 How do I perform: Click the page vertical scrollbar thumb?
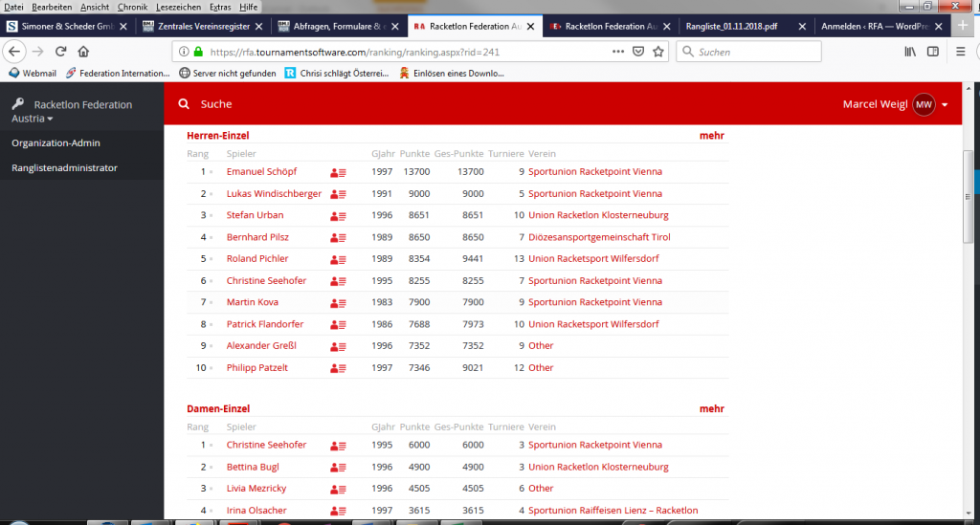pos(969,197)
